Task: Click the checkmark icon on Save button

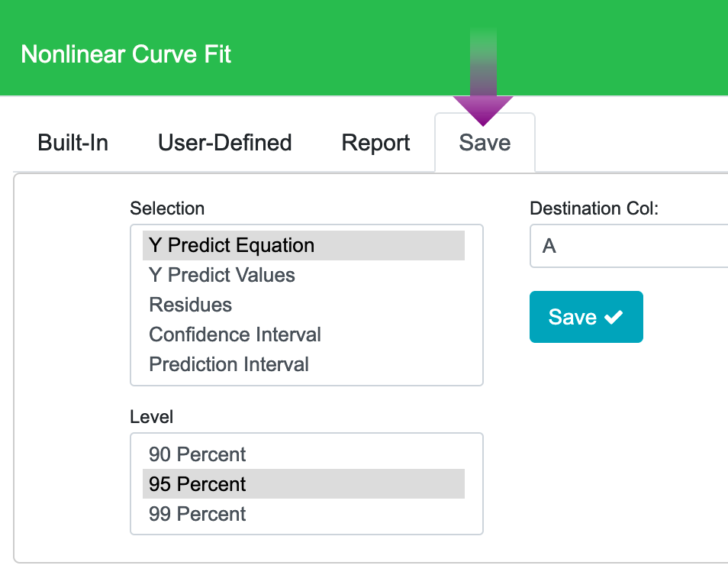Action: coord(614,317)
